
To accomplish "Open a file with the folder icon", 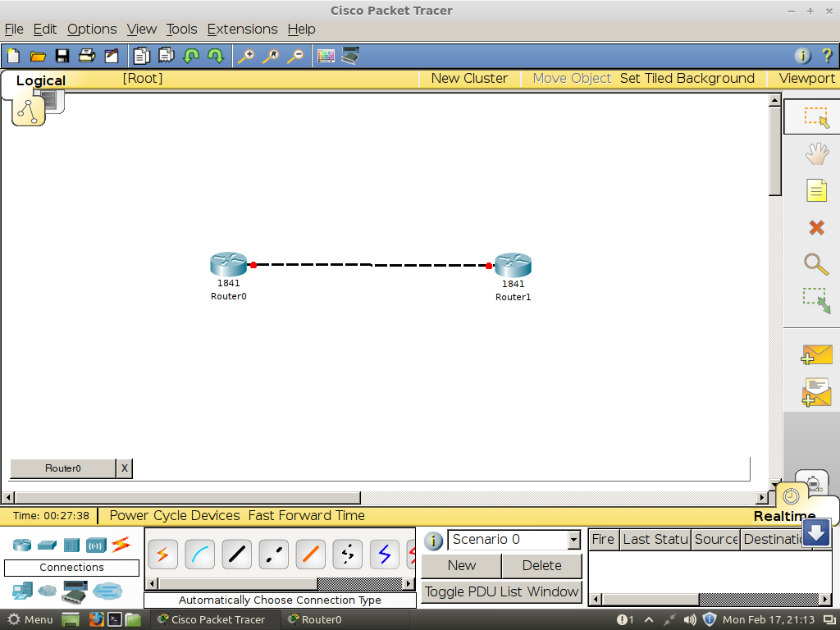I will pyautogui.click(x=38, y=56).
